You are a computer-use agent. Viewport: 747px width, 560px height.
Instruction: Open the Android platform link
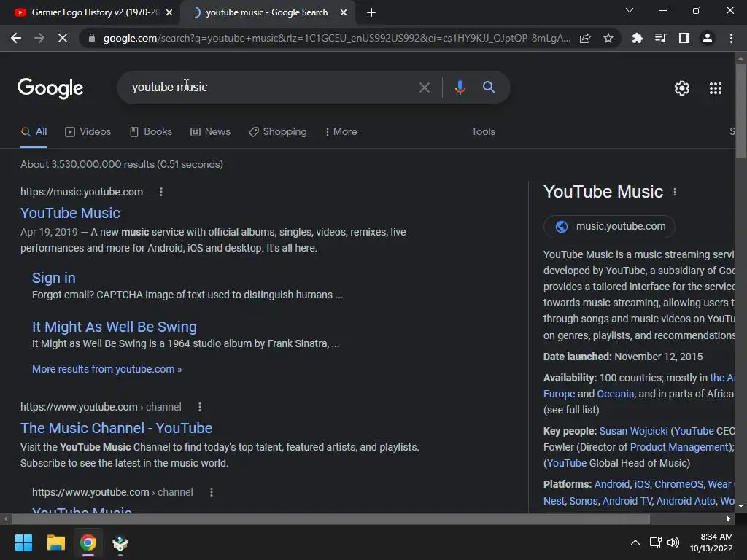pyautogui.click(x=612, y=484)
